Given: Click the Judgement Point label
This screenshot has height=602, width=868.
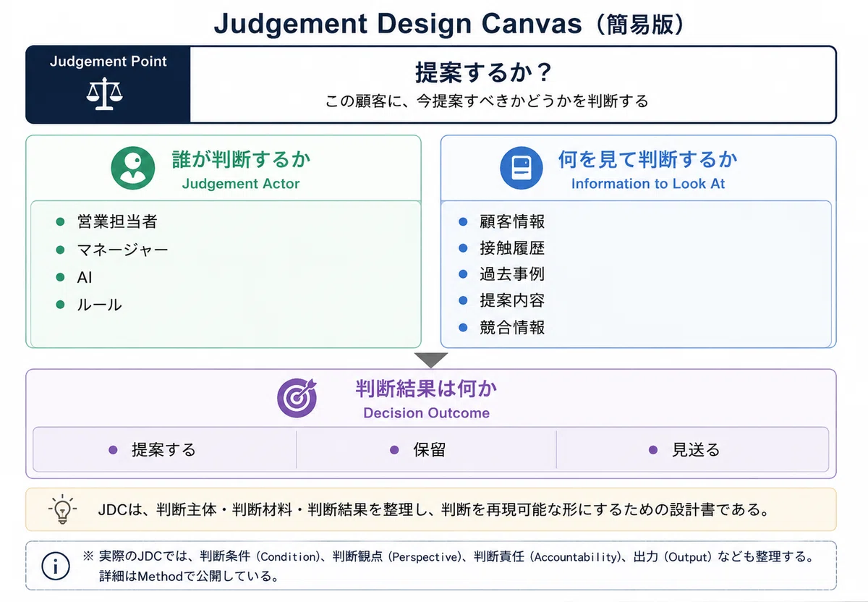Looking at the screenshot, I should click(x=109, y=62).
